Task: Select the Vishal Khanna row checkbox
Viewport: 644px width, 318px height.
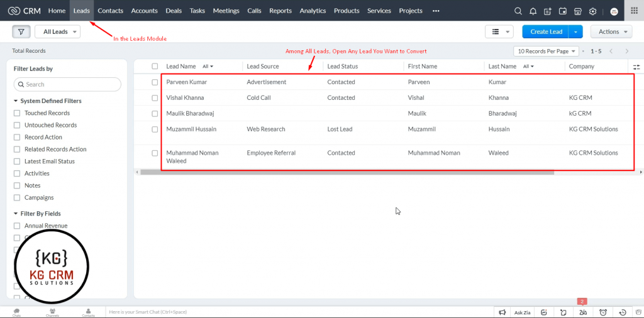Action: [x=155, y=97]
